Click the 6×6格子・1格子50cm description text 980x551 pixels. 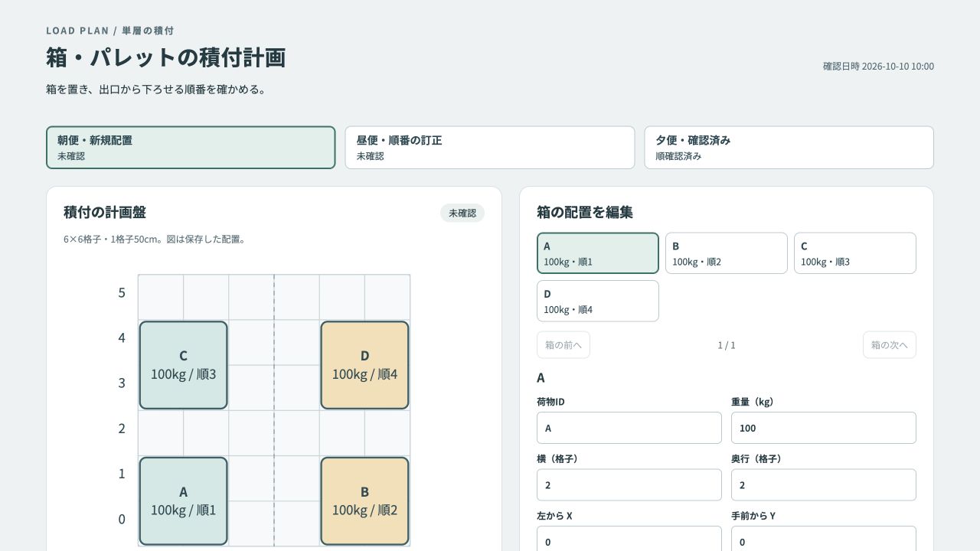(x=155, y=240)
